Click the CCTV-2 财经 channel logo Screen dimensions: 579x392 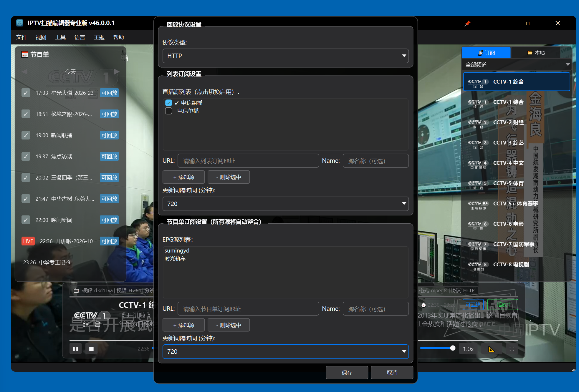(478, 124)
